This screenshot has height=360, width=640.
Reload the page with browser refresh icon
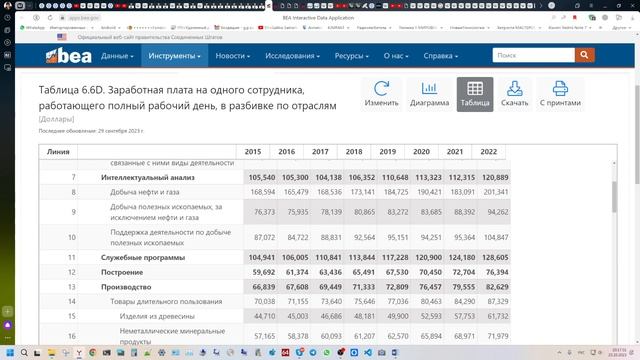click(50, 18)
